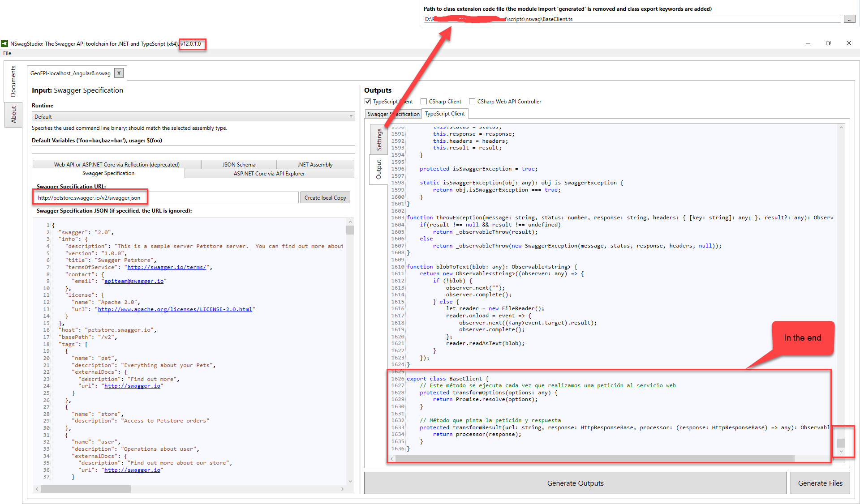Enable CSharp Web API Controller generation
The height and width of the screenshot is (504, 860).
tap(473, 101)
